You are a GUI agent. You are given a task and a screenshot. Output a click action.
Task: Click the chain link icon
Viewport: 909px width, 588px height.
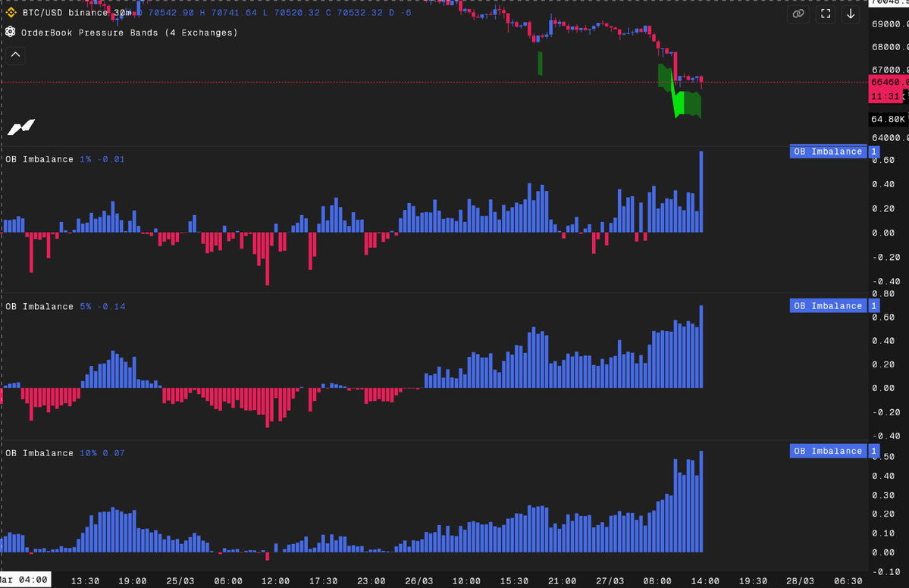coord(798,14)
